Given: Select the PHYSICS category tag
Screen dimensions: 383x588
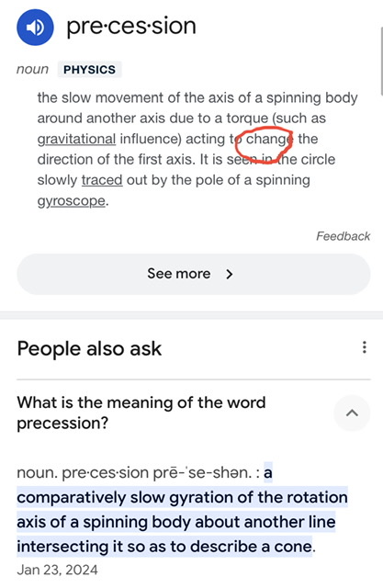Looking at the screenshot, I should click(90, 70).
